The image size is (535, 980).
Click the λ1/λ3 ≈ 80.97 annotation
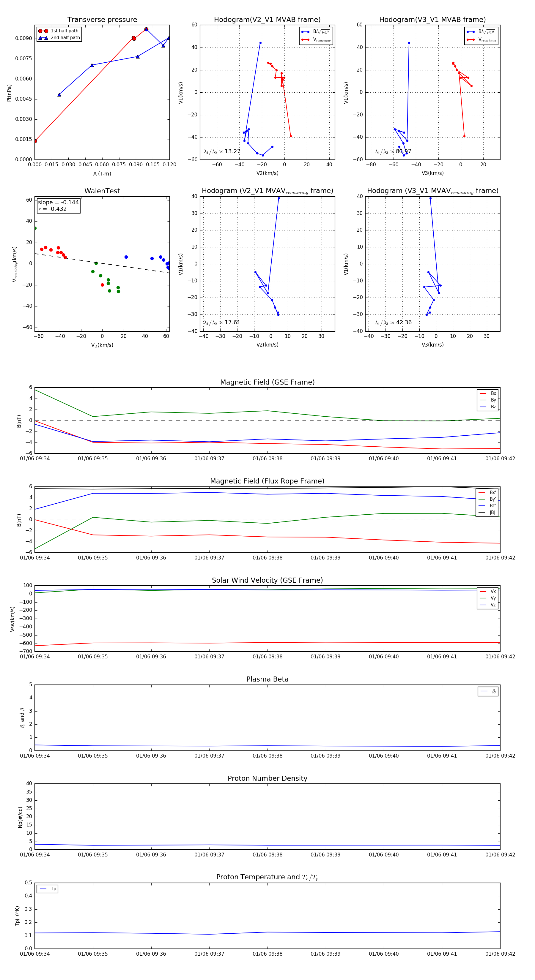click(393, 151)
